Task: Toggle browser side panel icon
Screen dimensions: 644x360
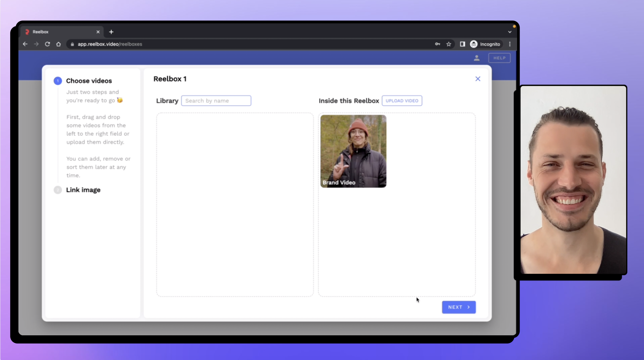Action: [x=462, y=44]
